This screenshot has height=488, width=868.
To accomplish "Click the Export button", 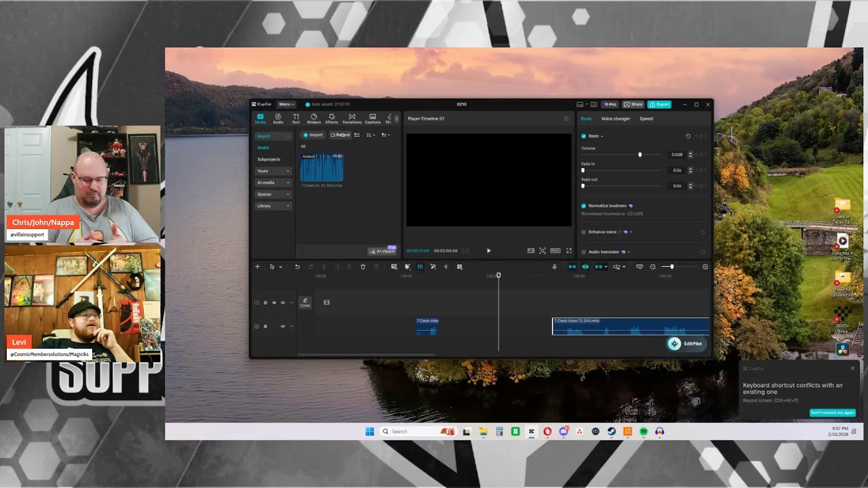I will click(659, 104).
